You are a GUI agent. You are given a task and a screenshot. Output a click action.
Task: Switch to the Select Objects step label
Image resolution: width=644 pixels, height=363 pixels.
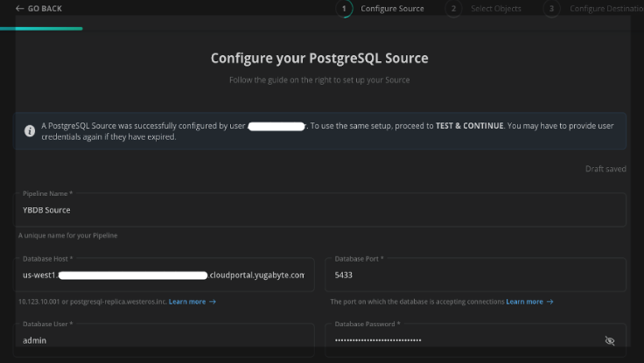pos(494,9)
